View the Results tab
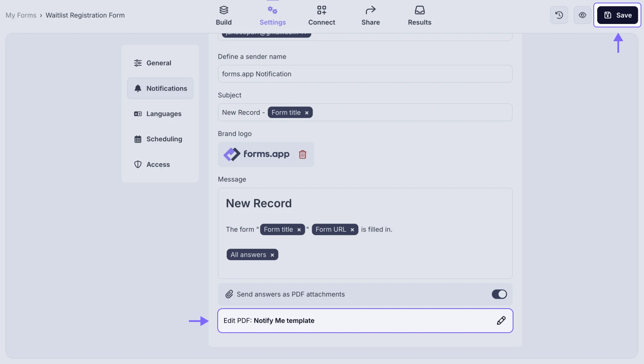 [x=419, y=15]
